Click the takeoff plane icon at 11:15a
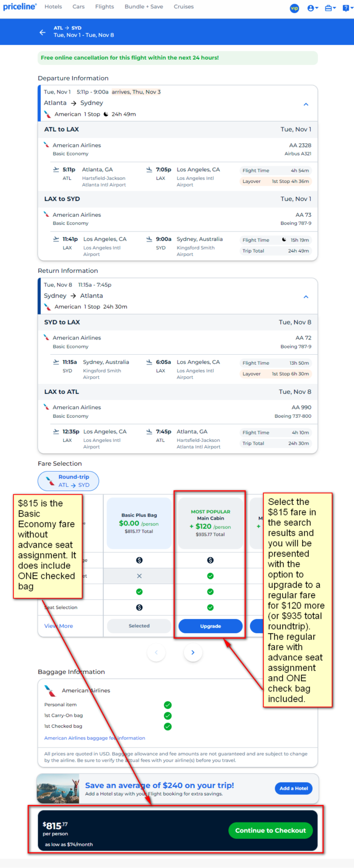Viewport: 354px width, 868px height. (x=56, y=362)
